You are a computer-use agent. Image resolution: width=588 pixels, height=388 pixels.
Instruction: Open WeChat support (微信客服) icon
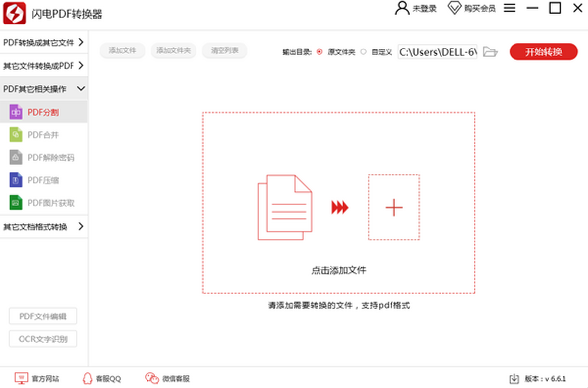coord(151,378)
